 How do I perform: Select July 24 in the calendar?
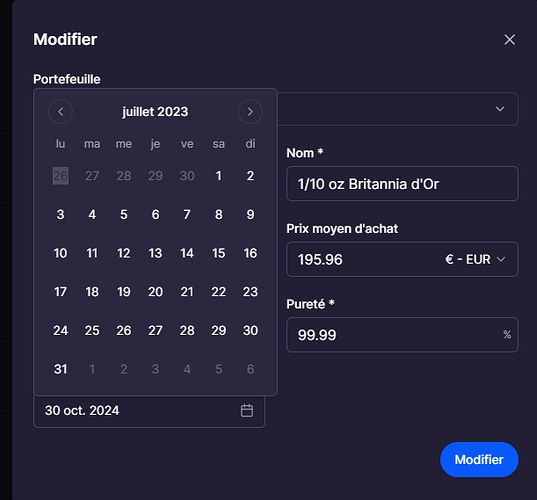pyautogui.click(x=61, y=331)
